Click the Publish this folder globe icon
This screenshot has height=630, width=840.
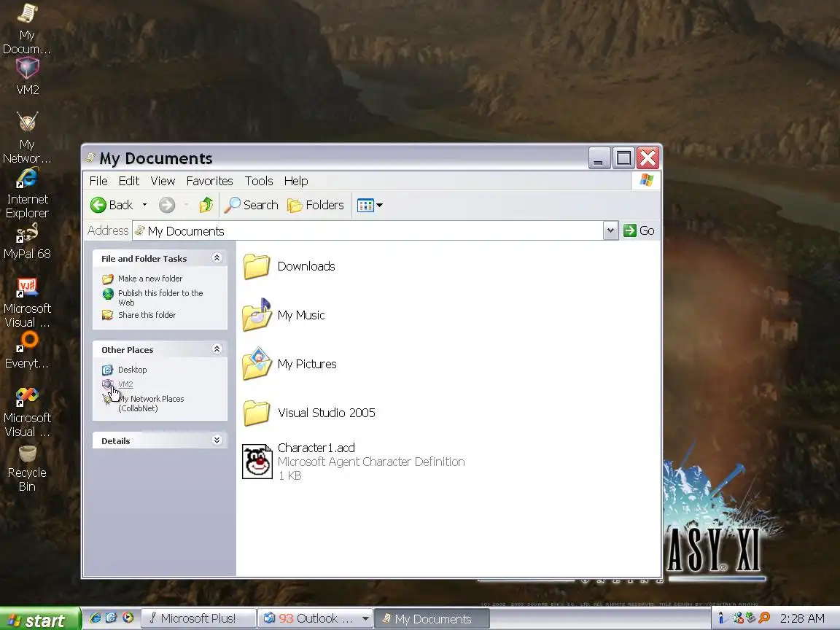(x=108, y=294)
